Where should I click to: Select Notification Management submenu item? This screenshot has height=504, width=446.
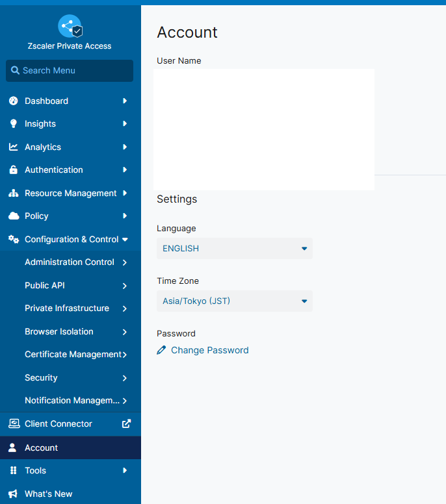click(x=70, y=401)
